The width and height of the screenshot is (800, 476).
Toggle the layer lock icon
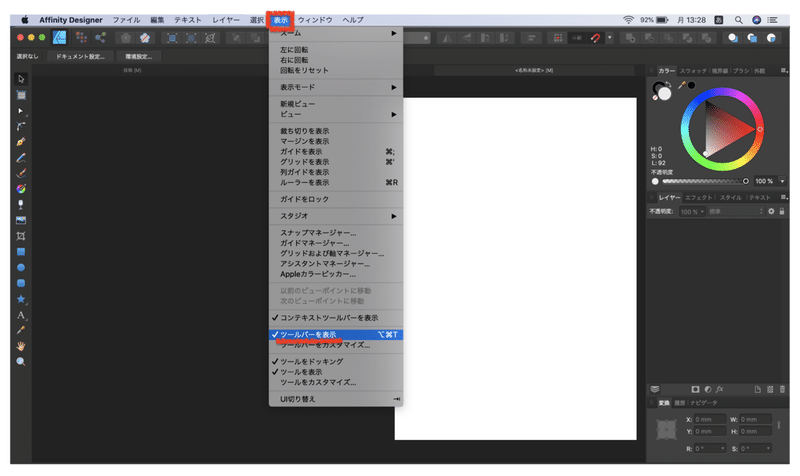click(782, 211)
